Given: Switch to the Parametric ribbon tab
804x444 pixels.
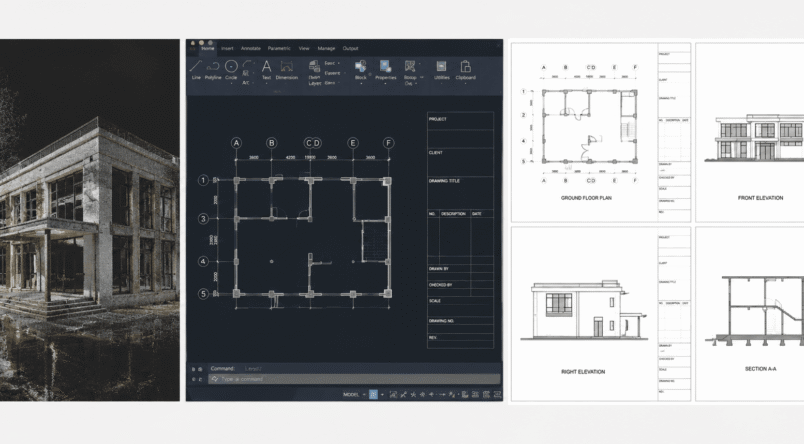Looking at the screenshot, I should (x=279, y=48).
